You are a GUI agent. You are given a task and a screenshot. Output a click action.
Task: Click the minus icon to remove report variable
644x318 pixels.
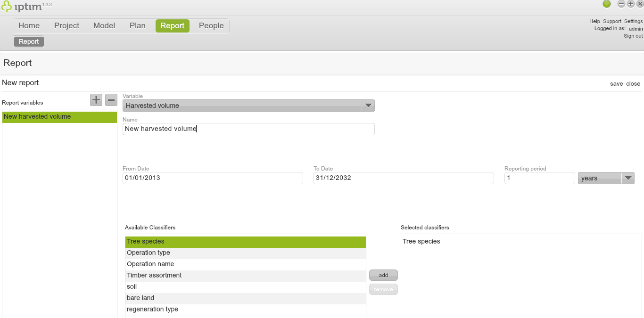click(111, 100)
